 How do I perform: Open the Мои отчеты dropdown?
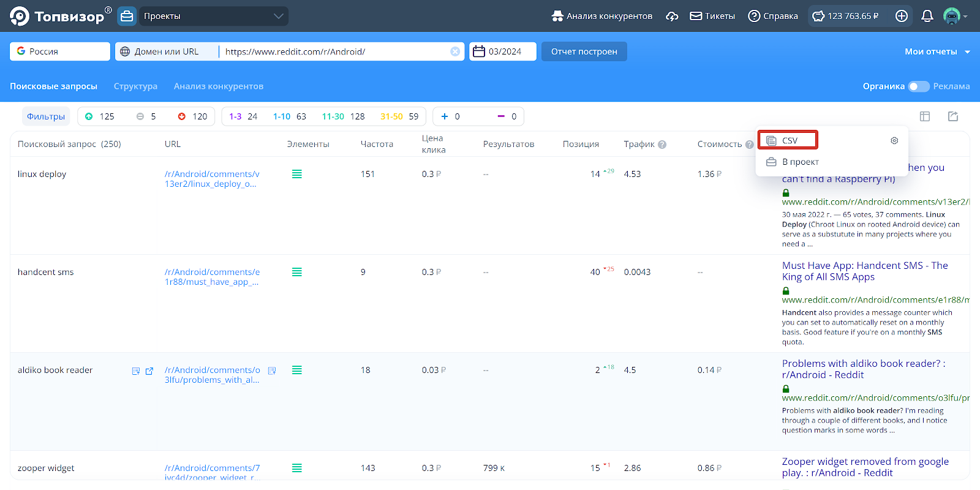click(x=937, y=51)
